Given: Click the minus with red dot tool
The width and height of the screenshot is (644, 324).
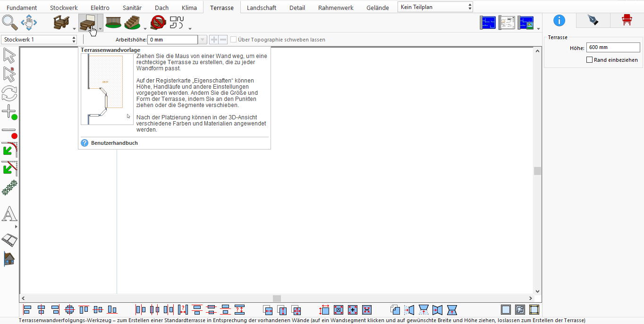Looking at the screenshot, I should (9, 133).
